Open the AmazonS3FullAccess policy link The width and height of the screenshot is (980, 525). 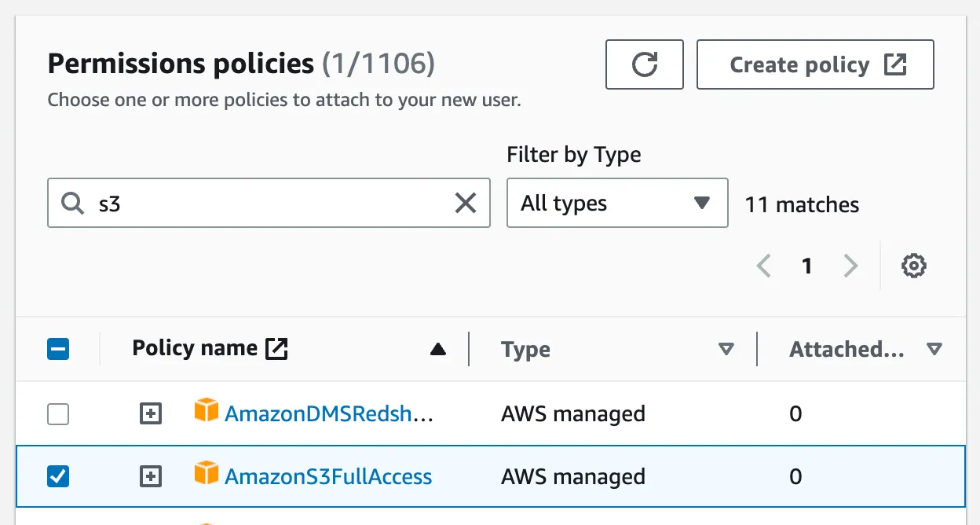click(328, 476)
